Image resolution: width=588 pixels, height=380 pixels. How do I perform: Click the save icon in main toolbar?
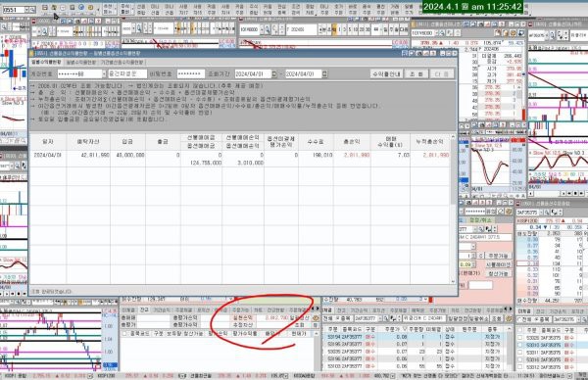(x=45, y=8)
